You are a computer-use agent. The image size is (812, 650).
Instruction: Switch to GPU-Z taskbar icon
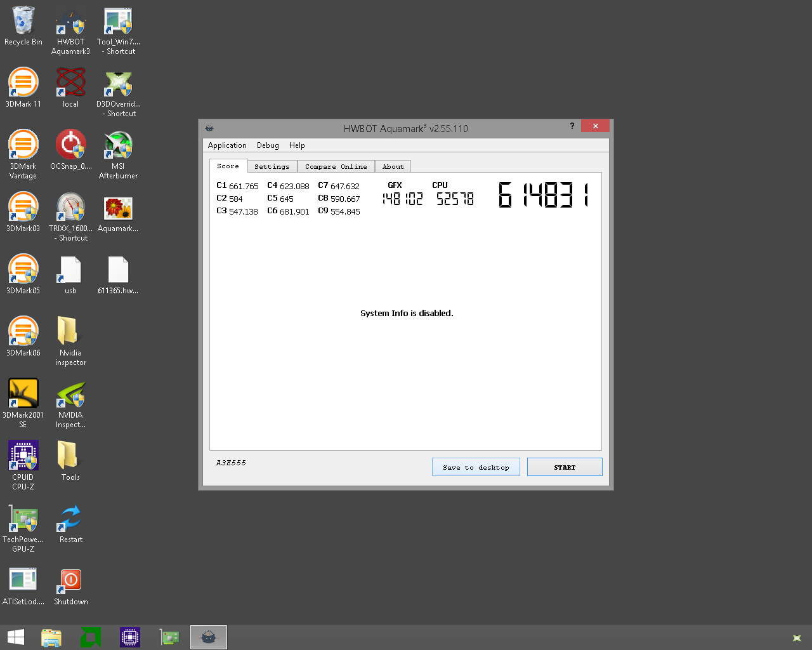point(169,637)
